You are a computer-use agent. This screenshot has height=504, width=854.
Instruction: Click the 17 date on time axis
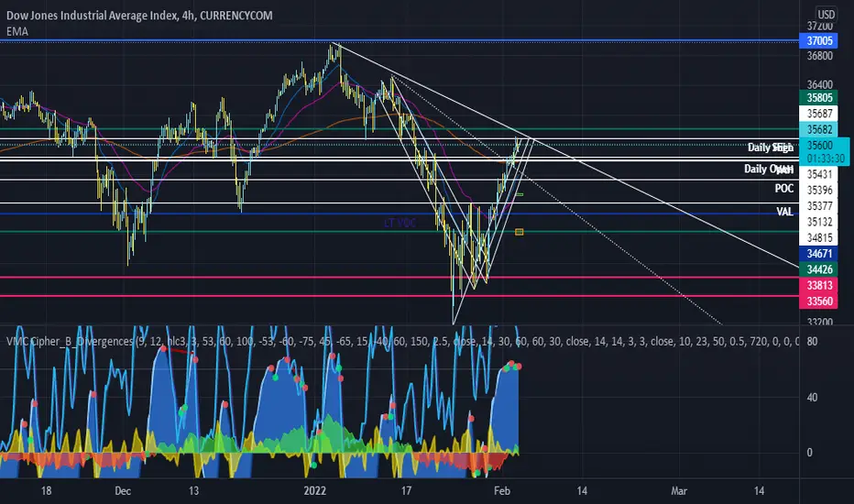tap(406, 491)
